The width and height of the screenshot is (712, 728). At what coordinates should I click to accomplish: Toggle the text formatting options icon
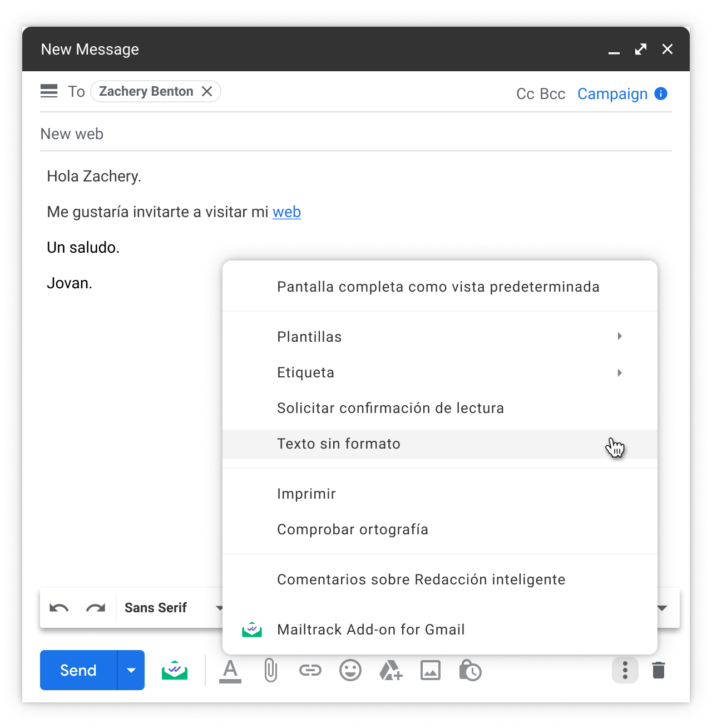230,670
